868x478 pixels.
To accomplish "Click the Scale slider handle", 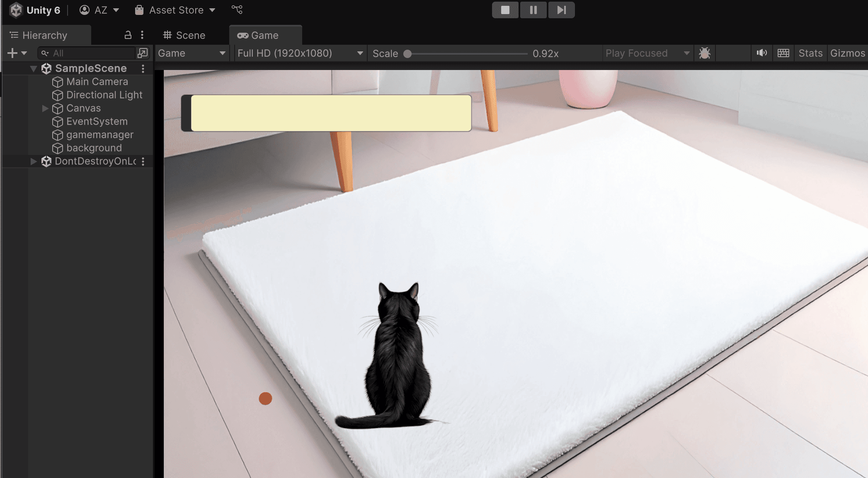I will click(x=407, y=54).
